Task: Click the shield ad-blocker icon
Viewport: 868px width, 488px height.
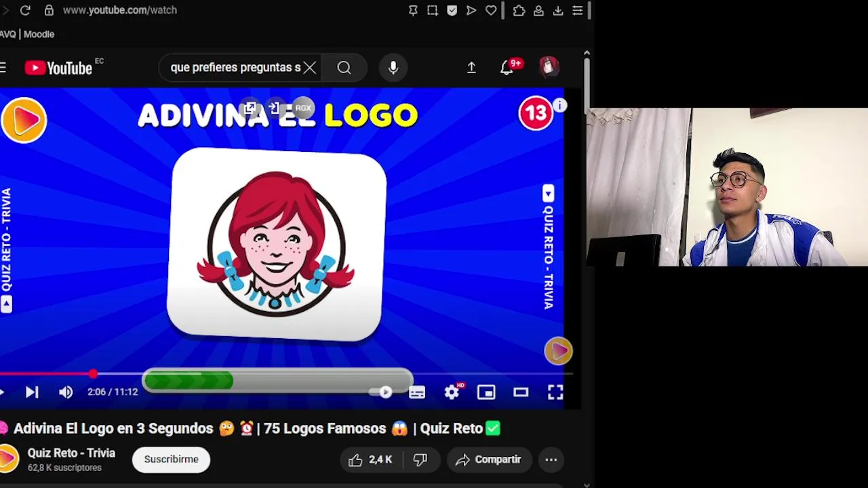Action: tap(452, 10)
